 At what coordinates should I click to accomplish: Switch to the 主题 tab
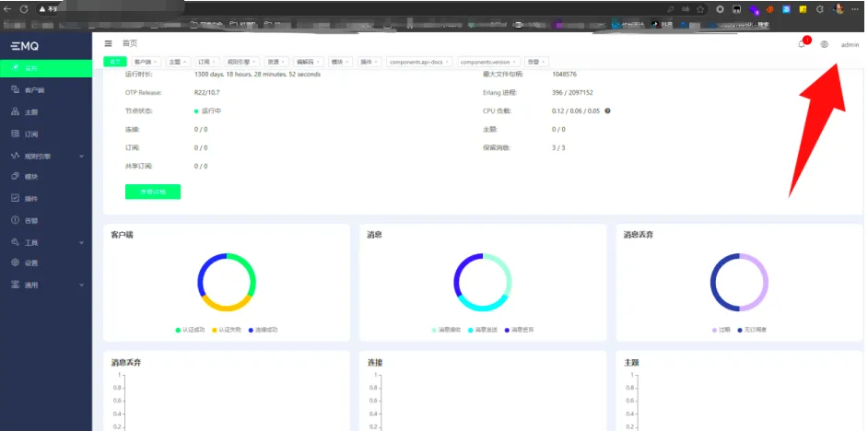(x=177, y=62)
